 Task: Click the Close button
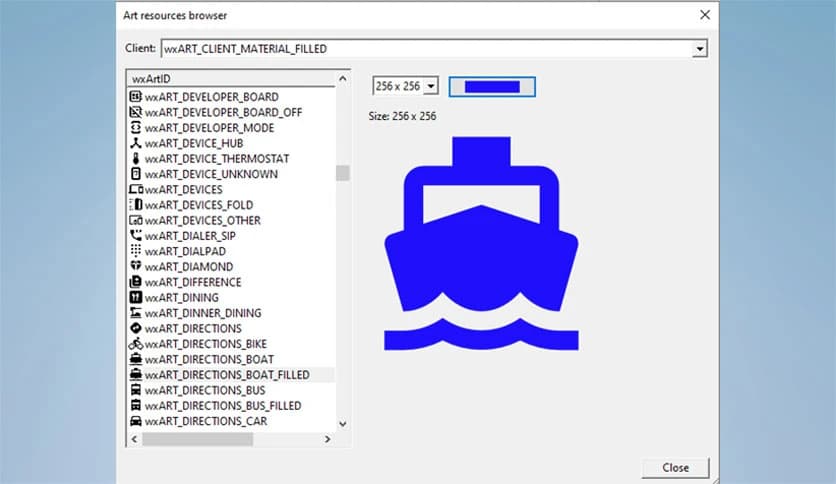point(676,467)
